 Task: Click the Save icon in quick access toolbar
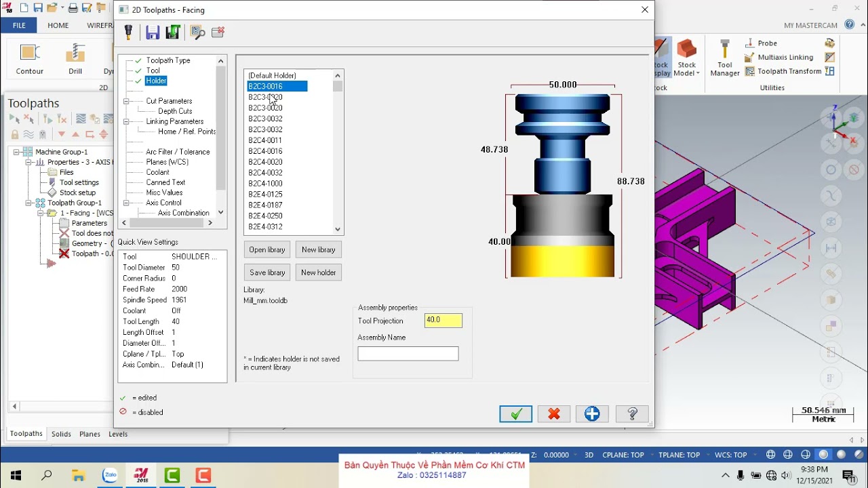tap(38, 8)
